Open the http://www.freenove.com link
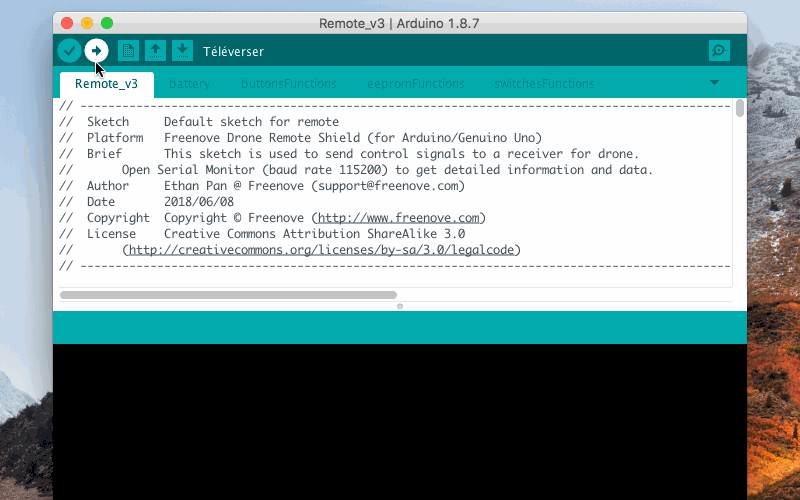This screenshot has height=500, width=800. tap(398, 218)
